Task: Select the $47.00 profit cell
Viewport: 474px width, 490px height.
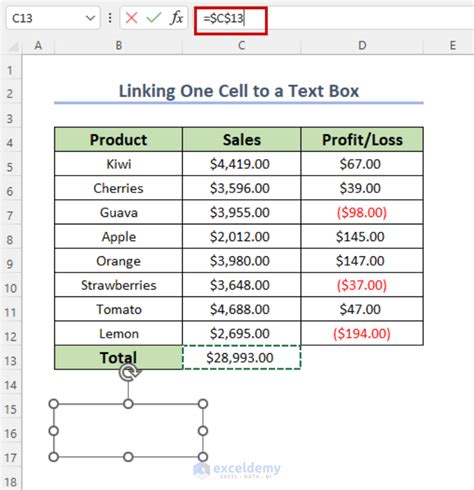Action: (x=362, y=309)
